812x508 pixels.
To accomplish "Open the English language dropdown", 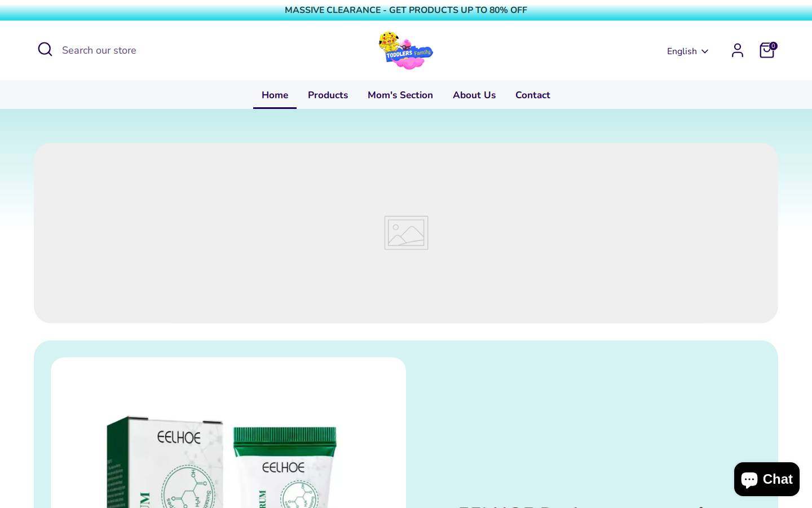I will coord(687,51).
